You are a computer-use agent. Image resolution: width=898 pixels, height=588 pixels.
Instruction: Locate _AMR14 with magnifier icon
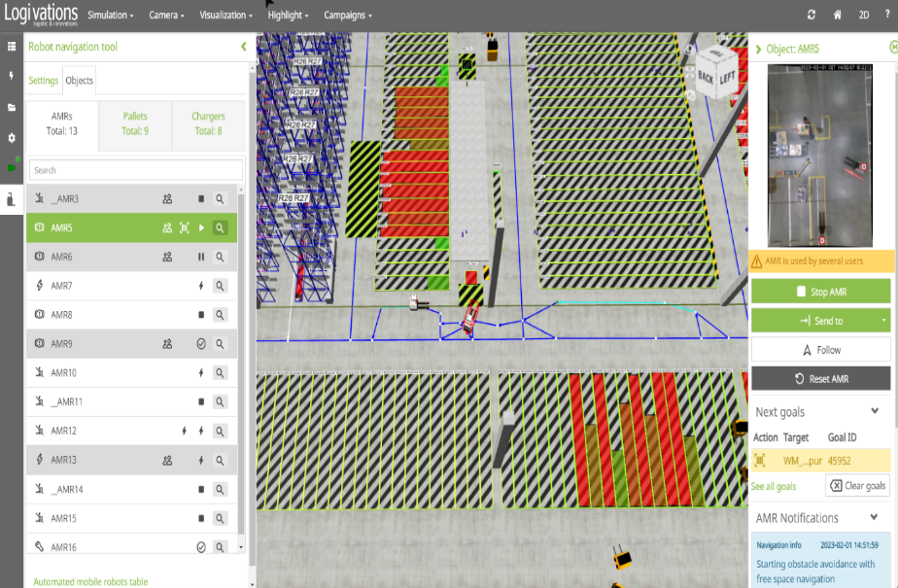coord(220,490)
